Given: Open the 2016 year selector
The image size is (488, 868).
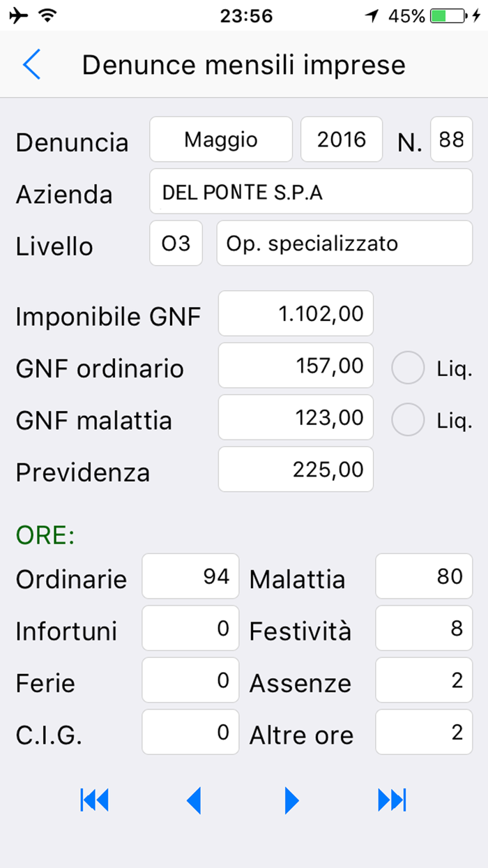Looking at the screenshot, I should point(341,139).
